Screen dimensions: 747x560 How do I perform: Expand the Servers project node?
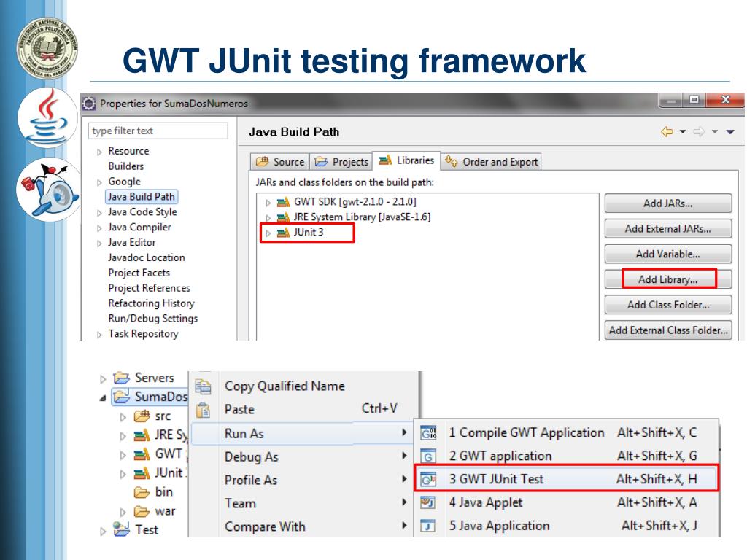102,379
